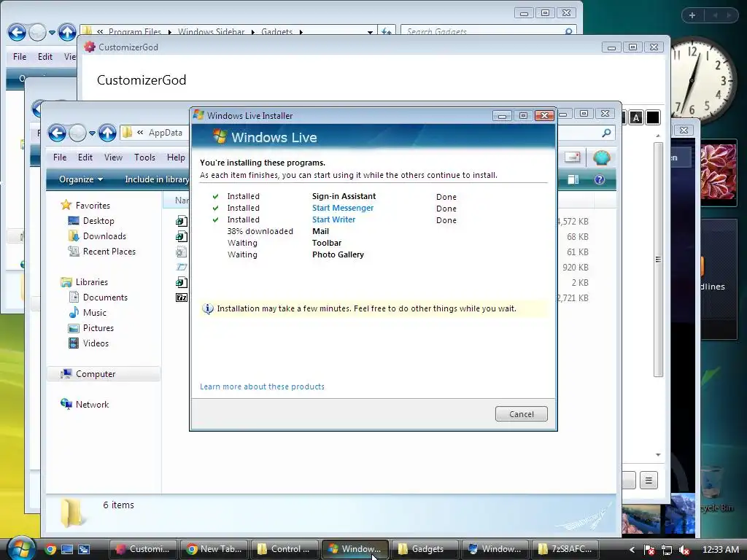This screenshot has height=560, width=747.
Task: Switch to Gadgets taskbar button
Action: pyautogui.click(x=425, y=549)
